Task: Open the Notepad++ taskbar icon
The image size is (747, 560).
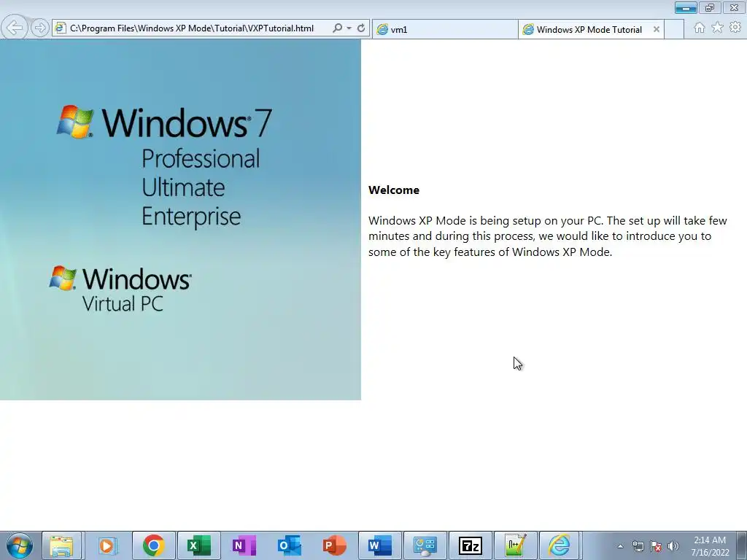Action: point(516,545)
